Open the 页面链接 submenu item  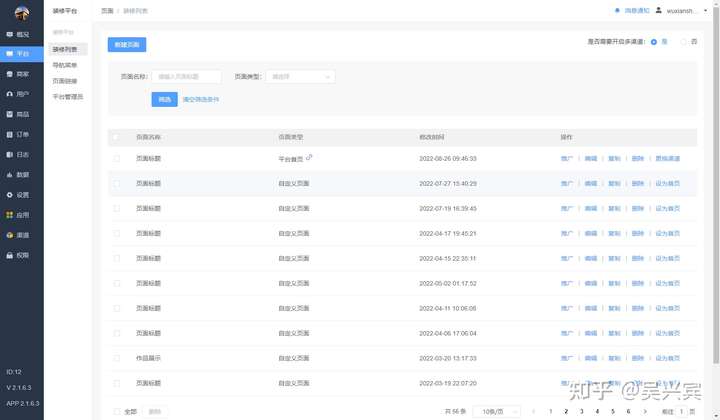[65, 81]
